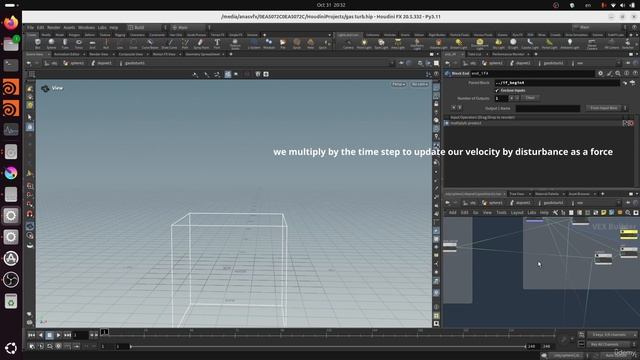Select the Circle shelf tool
The width and height of the screenshot is (640, 360).
pyautogui.click(x=133, y=44)
